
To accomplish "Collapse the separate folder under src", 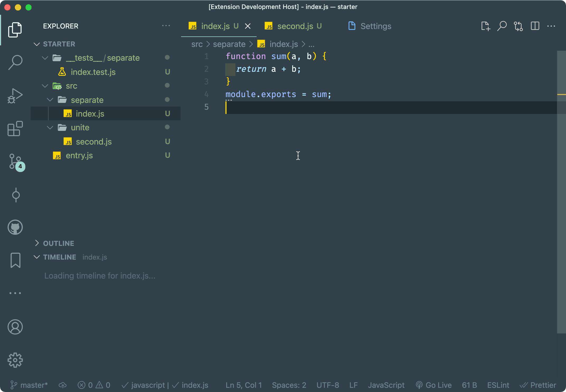I will point(106,100).
